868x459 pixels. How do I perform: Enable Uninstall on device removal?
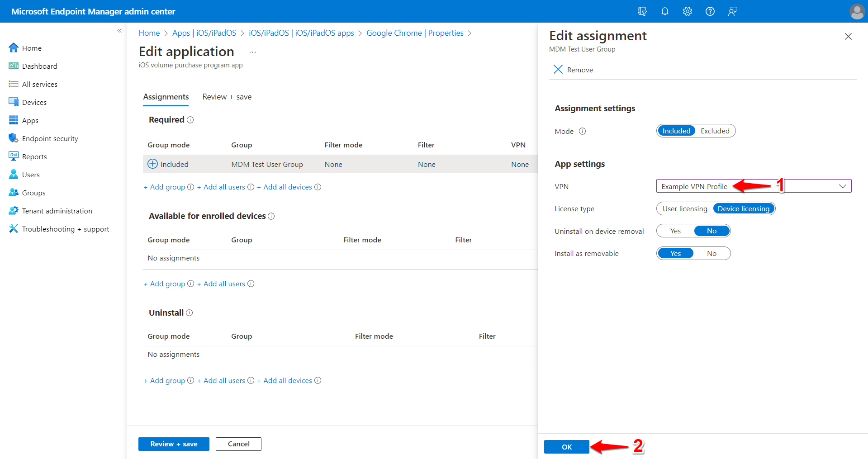tap(675, 231)
